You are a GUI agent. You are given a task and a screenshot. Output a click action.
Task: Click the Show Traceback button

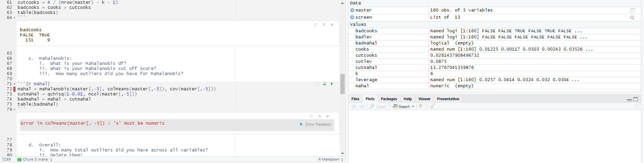click(315, 124)
